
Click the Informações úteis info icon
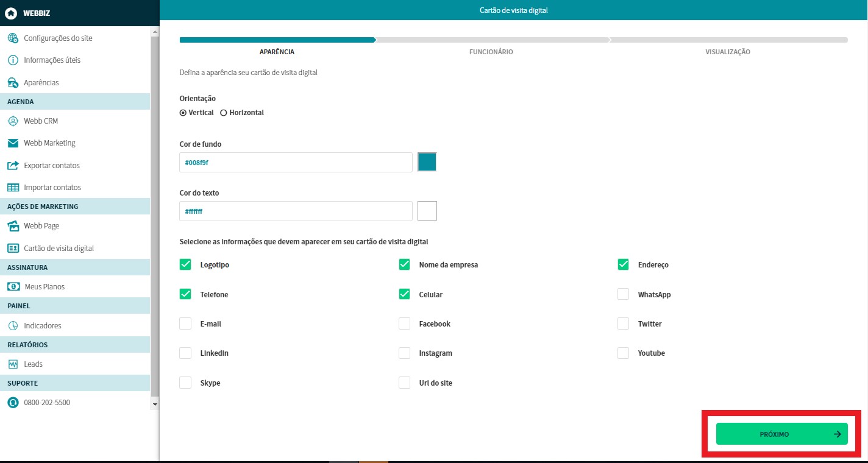tap(13, 60)
